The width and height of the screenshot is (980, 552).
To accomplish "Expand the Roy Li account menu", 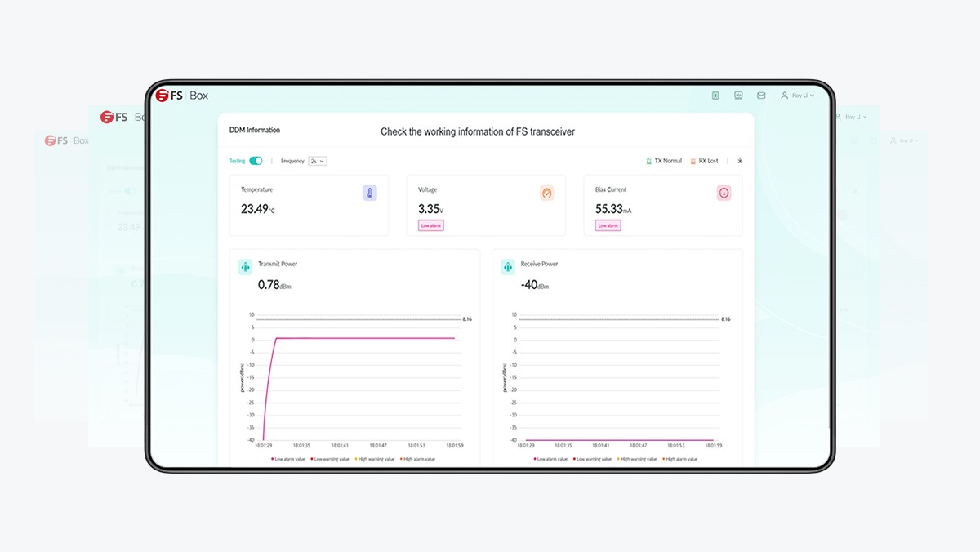I will point(797,95).
